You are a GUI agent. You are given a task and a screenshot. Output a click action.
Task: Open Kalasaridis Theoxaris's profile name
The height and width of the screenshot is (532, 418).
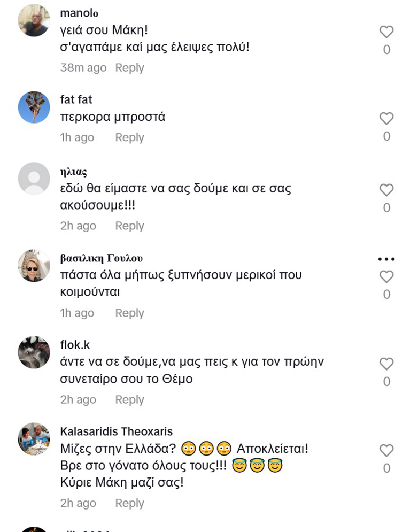point(117,431)
